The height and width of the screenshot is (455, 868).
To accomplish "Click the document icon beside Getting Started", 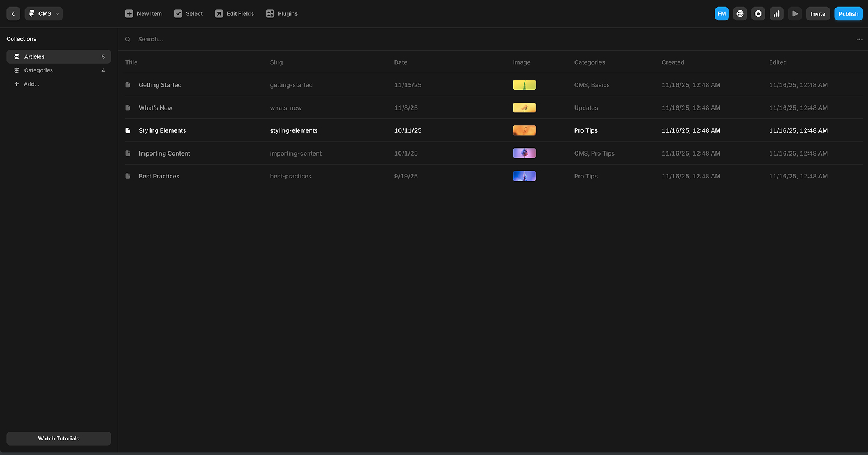I will tap(128, 84).
